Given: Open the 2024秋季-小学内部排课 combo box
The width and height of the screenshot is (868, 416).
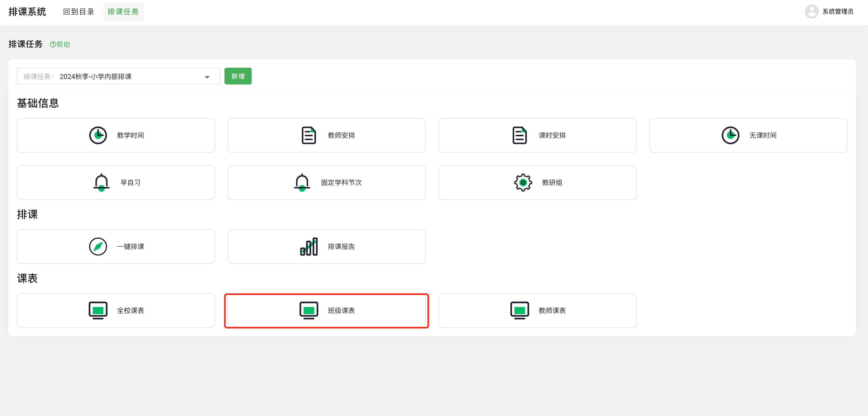Looking at the screenshot, I should tap(118, 76).
